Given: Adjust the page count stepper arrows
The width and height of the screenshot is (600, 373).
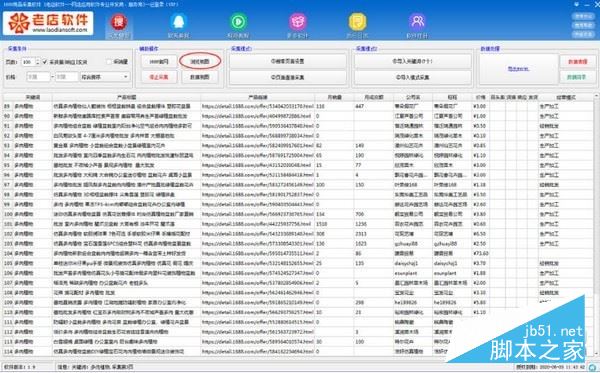Looking at the screenshot, I should [x=38, y=62].
